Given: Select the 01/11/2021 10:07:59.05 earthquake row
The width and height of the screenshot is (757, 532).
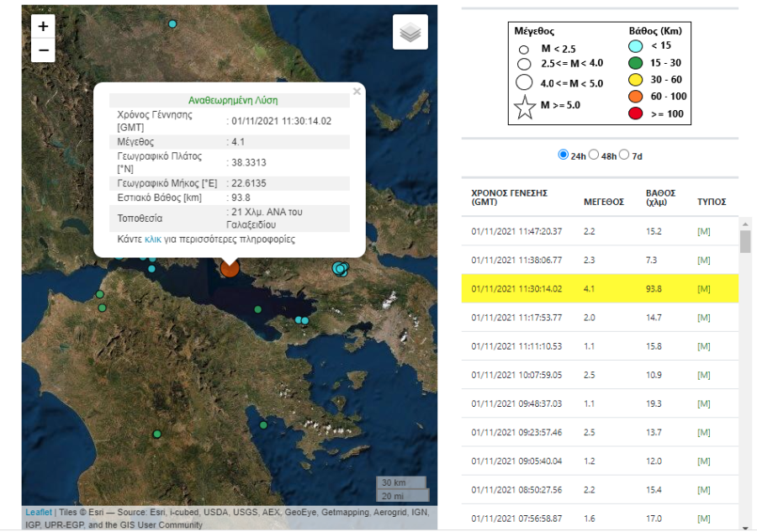Looking at the screenshot, I should [x=600, y=375].
